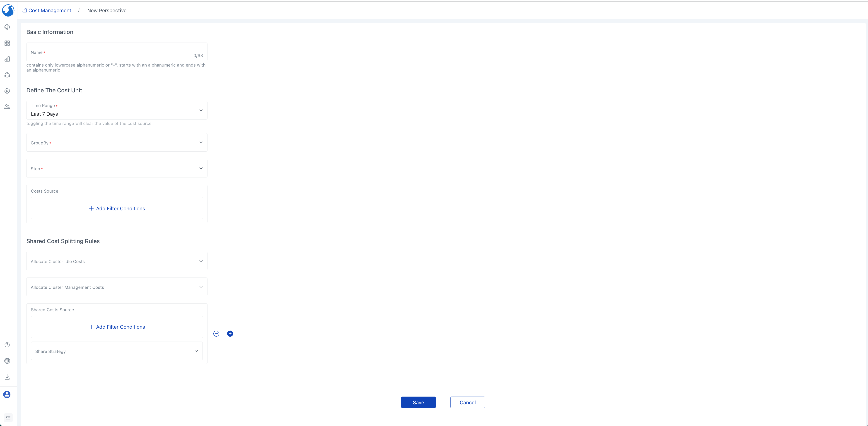
Task: Click the Cost Management navigation icon
Action: pos(7,59)
